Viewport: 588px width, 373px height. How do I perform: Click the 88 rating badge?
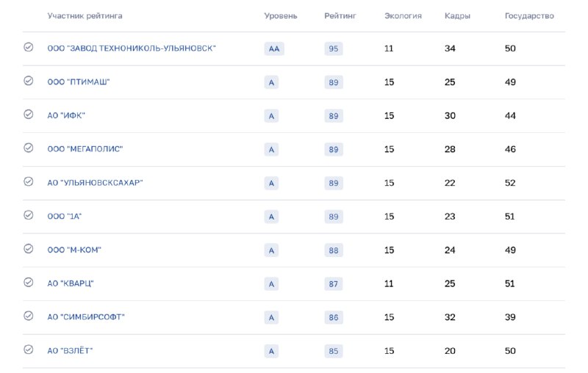point(334,250)
